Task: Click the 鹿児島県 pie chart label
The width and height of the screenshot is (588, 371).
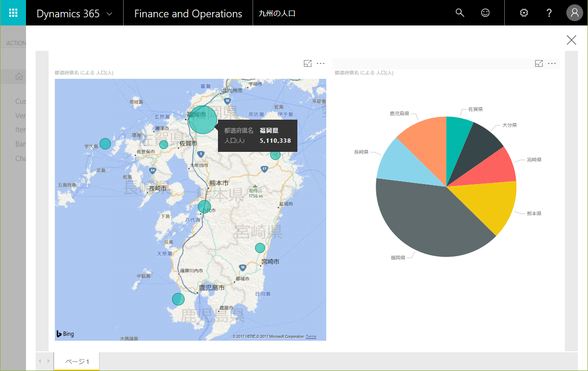Action: [x=399, y=113]
